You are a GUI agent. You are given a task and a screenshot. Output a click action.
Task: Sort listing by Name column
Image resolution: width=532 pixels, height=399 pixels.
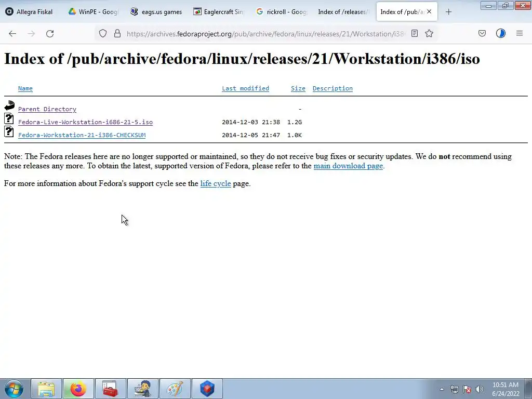25,88
